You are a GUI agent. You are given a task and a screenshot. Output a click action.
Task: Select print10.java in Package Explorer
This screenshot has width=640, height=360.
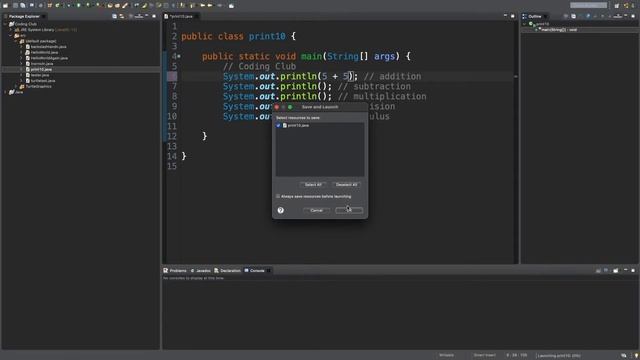[41, 69]
